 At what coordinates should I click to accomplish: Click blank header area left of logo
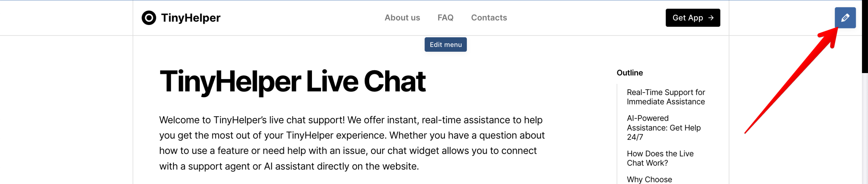pos(68,18)
